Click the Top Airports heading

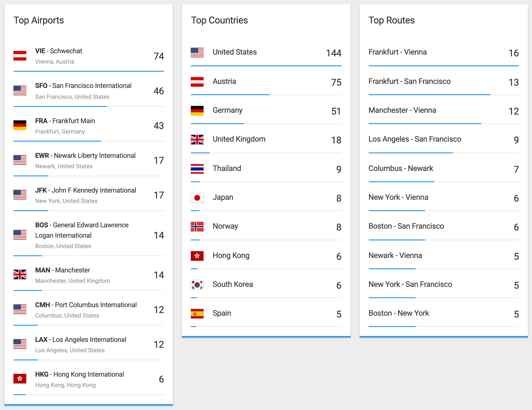pyautogui.click(x=39, y=20)
